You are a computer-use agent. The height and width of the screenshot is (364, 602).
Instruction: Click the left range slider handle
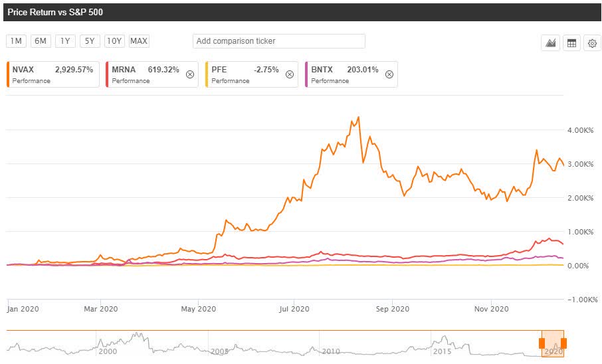[x=542, y=343]
